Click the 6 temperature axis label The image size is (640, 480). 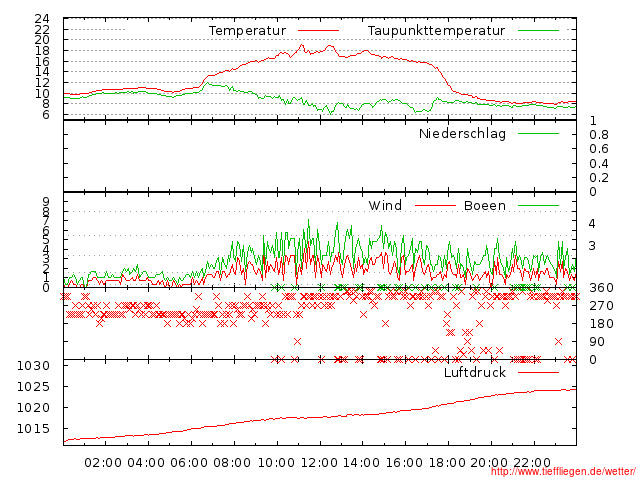pos(45,115)
